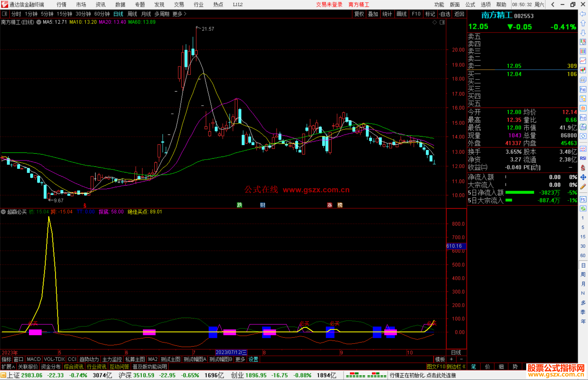Click the 5日大宗流入 green bar
This screenshot has width=588, height=380.
[x=509, y=200]
